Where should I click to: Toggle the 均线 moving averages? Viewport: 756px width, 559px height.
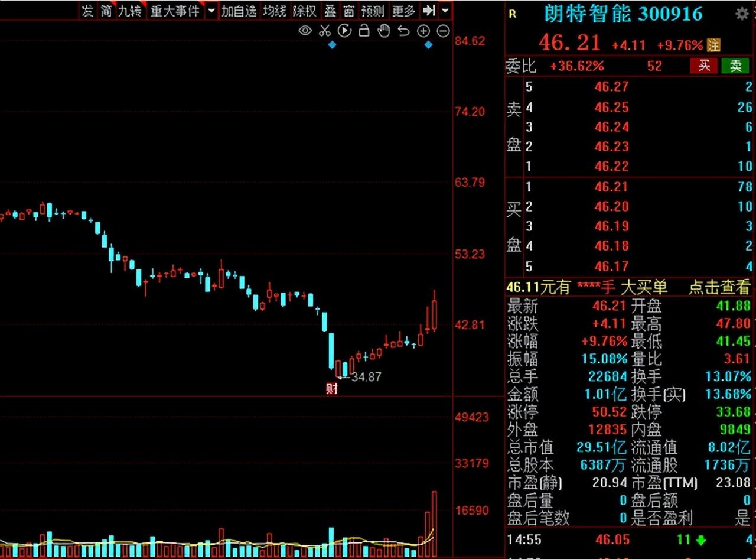coord(275,11)
